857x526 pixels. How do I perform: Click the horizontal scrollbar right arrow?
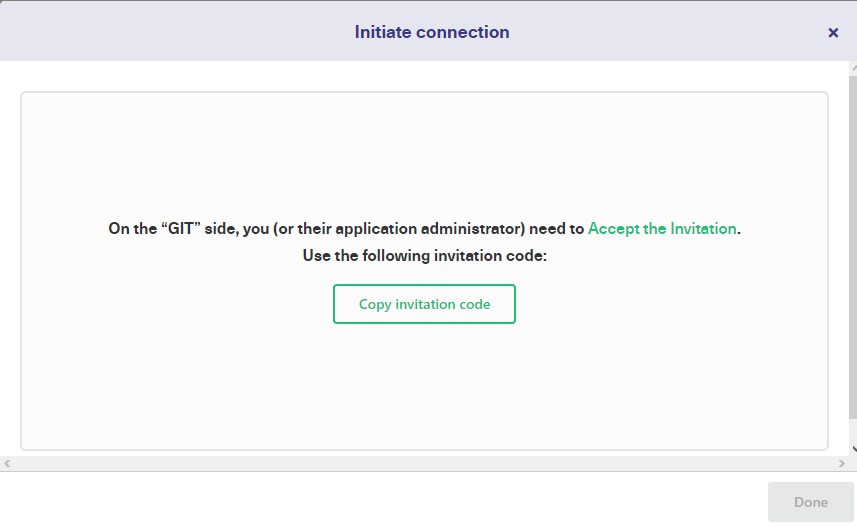[x=842, y=464]
